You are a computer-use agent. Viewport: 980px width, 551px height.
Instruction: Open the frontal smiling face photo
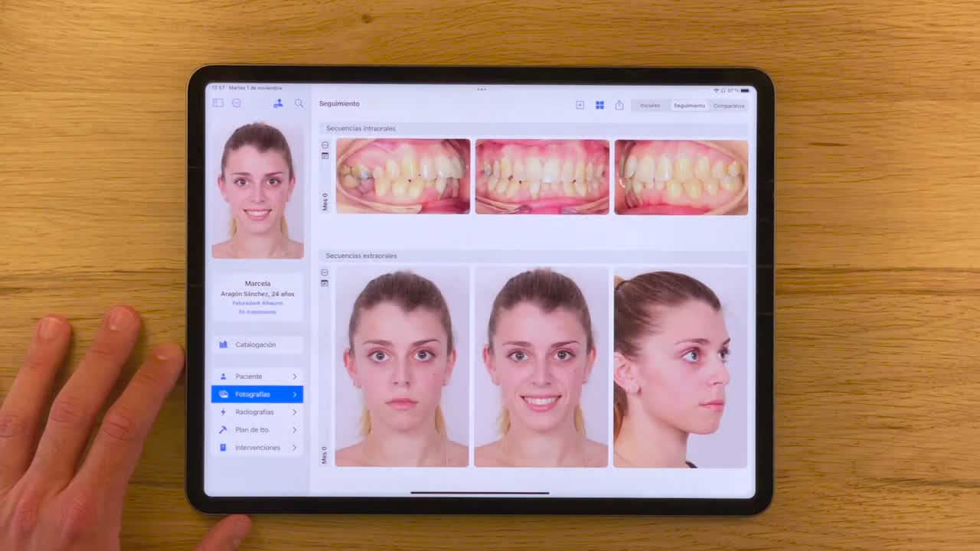pos(541,367)
